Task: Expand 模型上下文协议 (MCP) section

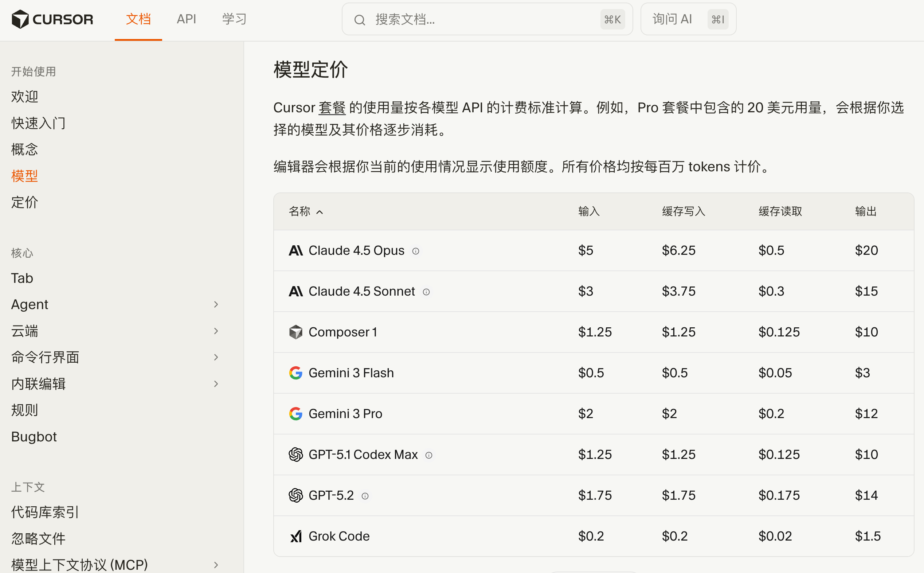Action: tap(216, 565)
